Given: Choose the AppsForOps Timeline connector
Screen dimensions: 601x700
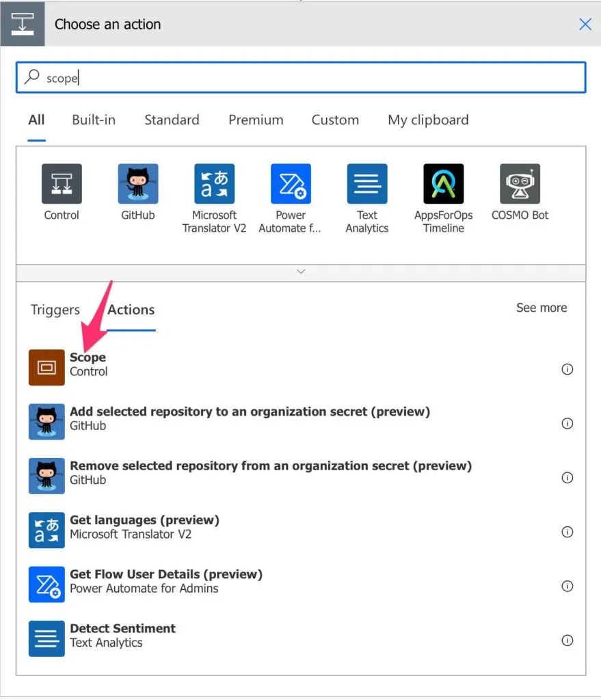Looking at the screenshot, I should (443, 184).
